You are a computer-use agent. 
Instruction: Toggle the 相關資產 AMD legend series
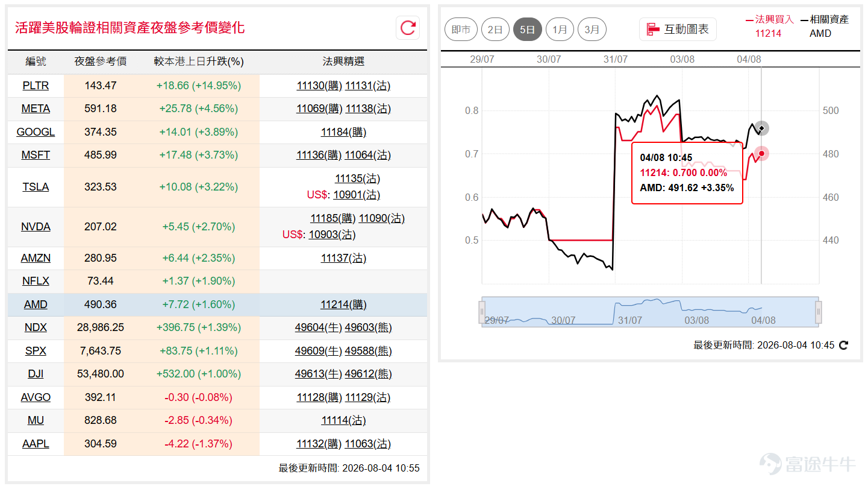(x=825, y=27)
